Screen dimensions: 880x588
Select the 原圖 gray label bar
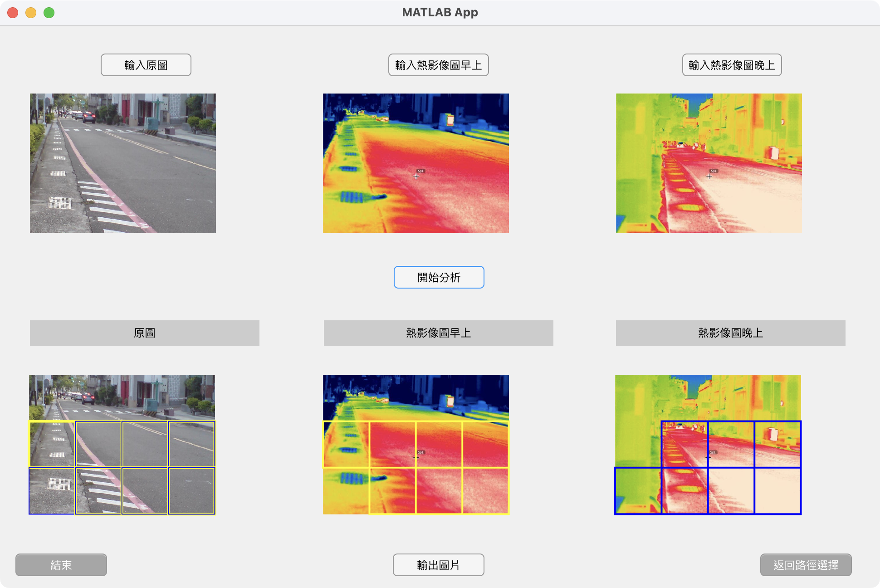pos(144,333)
